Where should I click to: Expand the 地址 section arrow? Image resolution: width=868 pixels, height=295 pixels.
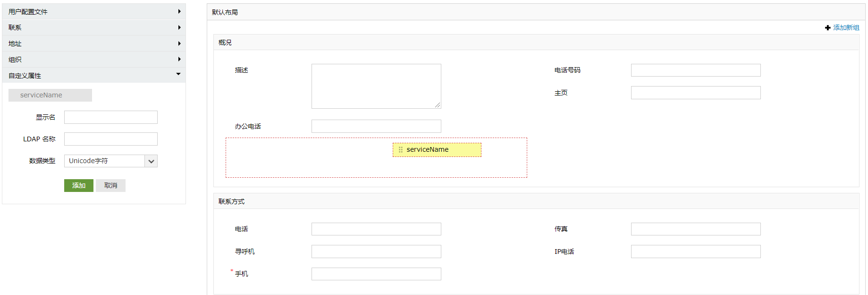[179, 43]
